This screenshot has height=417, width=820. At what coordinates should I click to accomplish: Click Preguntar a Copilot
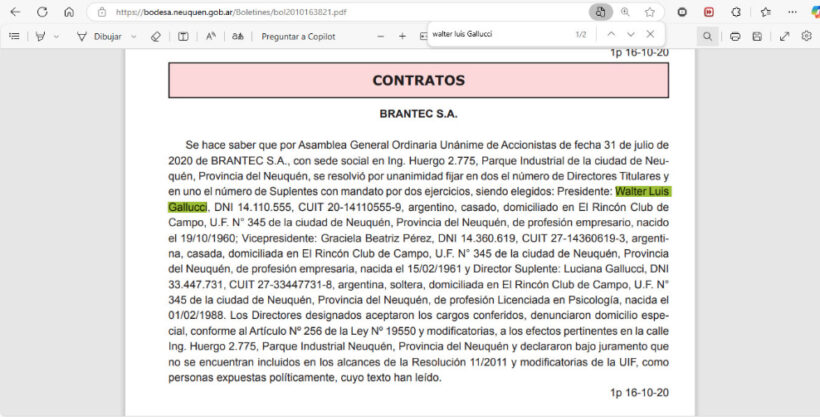[297, 36]
